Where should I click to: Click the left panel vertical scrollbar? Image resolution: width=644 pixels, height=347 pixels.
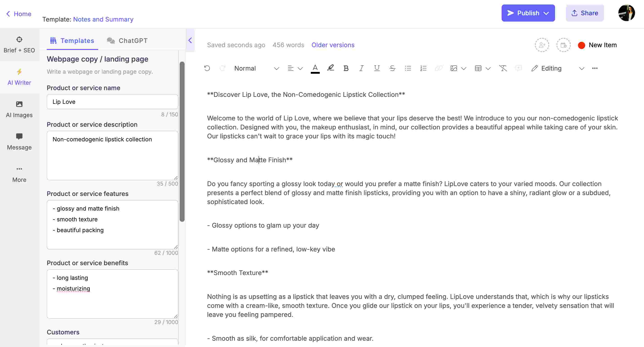[182, 142]
